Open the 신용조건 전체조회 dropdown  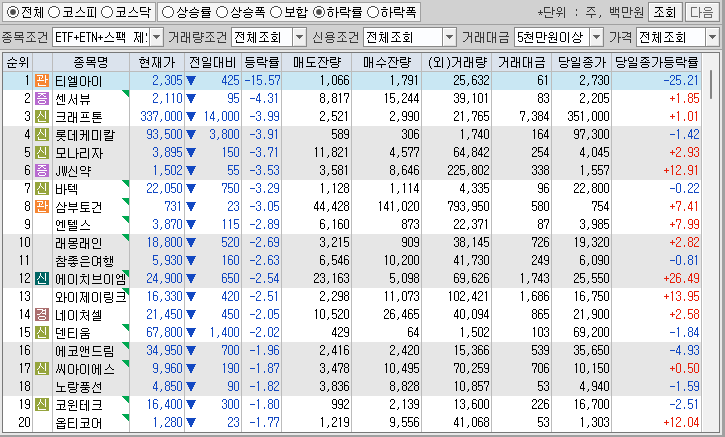click(449, 37)
